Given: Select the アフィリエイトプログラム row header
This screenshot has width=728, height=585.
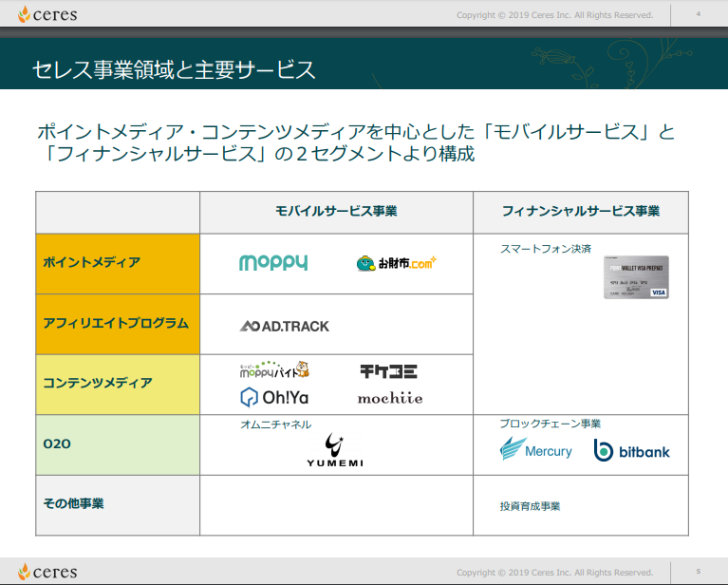Looking at the screenshot, I should click(118, 324).
